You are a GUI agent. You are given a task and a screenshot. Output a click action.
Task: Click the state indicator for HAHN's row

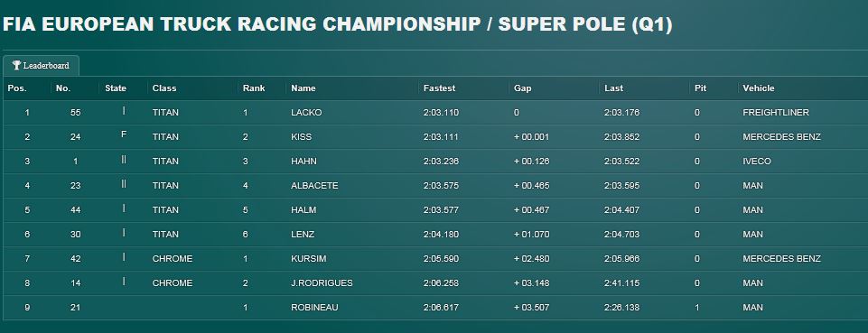click(x=124, y=160)
